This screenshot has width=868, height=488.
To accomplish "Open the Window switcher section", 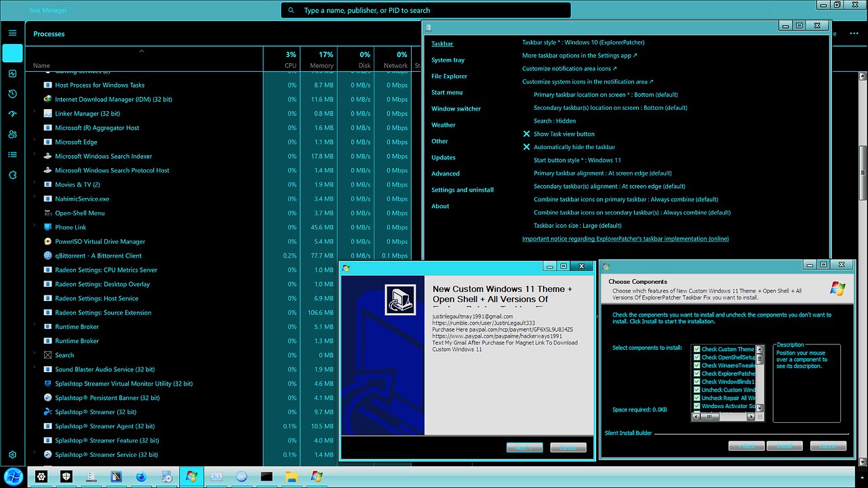I will click(456, 109).
